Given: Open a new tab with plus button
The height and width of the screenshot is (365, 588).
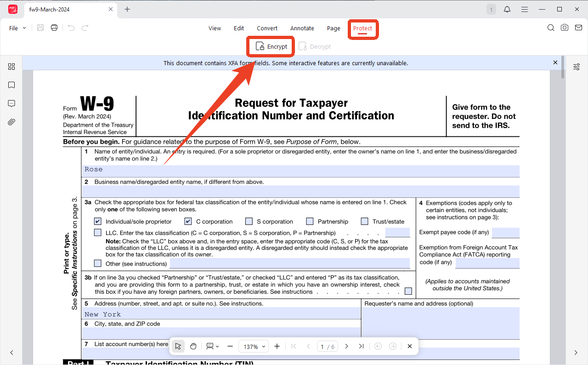Looking at the screenshot, I should [x=127, y=9].
